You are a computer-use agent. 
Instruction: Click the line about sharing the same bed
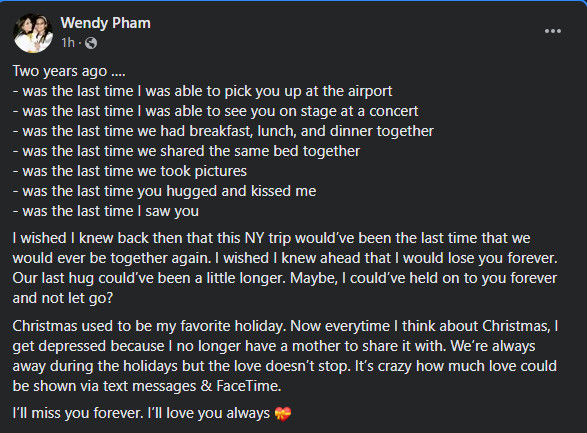click(186, 151)
